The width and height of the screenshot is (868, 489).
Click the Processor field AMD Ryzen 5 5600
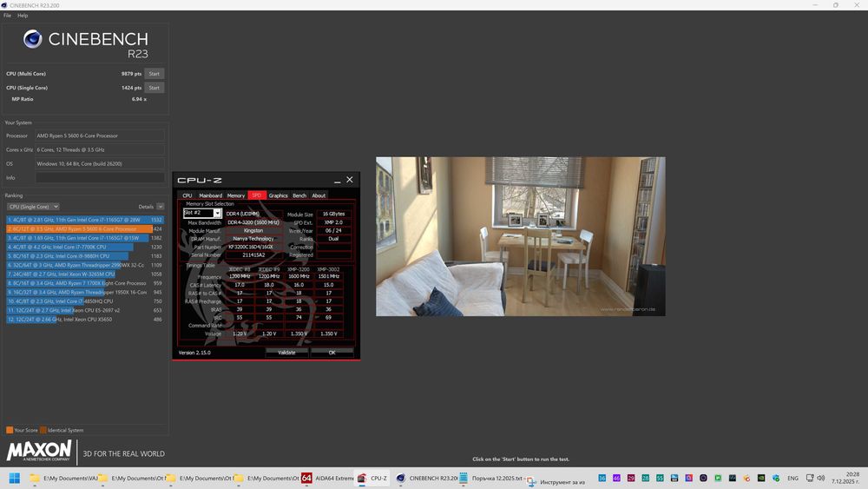pos(100,135)
